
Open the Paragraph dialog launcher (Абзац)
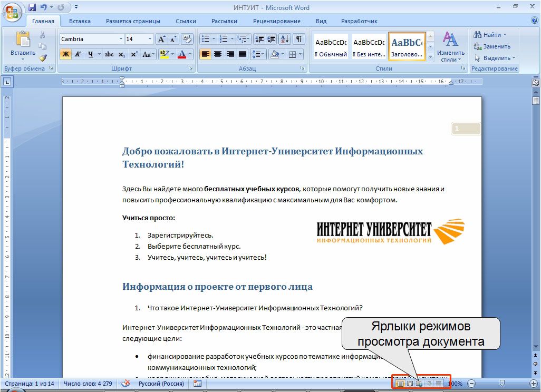coord(303,68)
